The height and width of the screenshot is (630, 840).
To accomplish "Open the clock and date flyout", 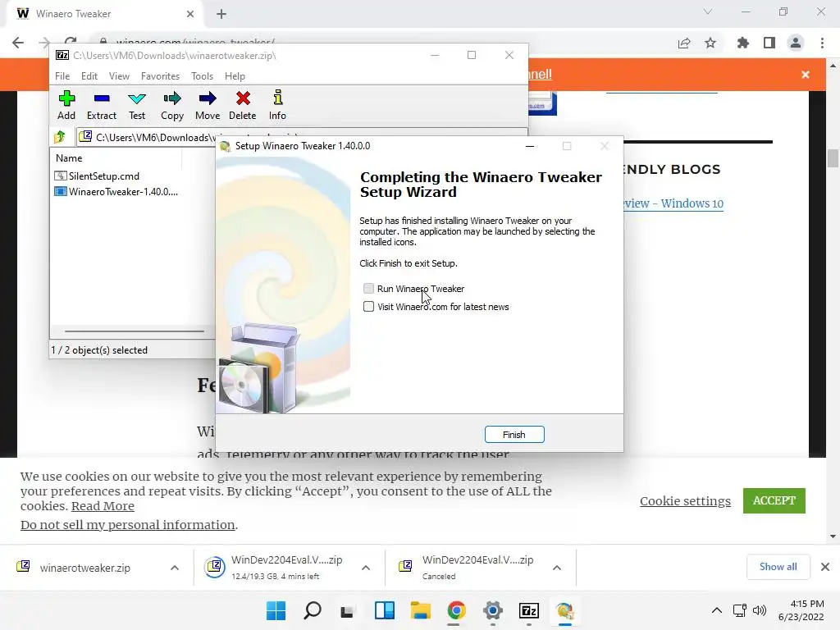I will click(801, 610).
